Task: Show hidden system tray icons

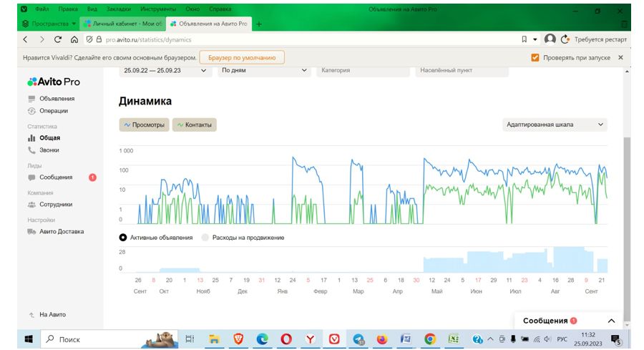Action: (x=490, y=339)
